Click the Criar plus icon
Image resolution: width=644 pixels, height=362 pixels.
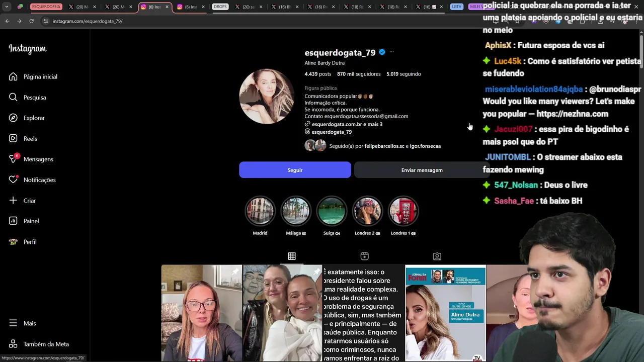pyautogui.click(x=13, y=200)
